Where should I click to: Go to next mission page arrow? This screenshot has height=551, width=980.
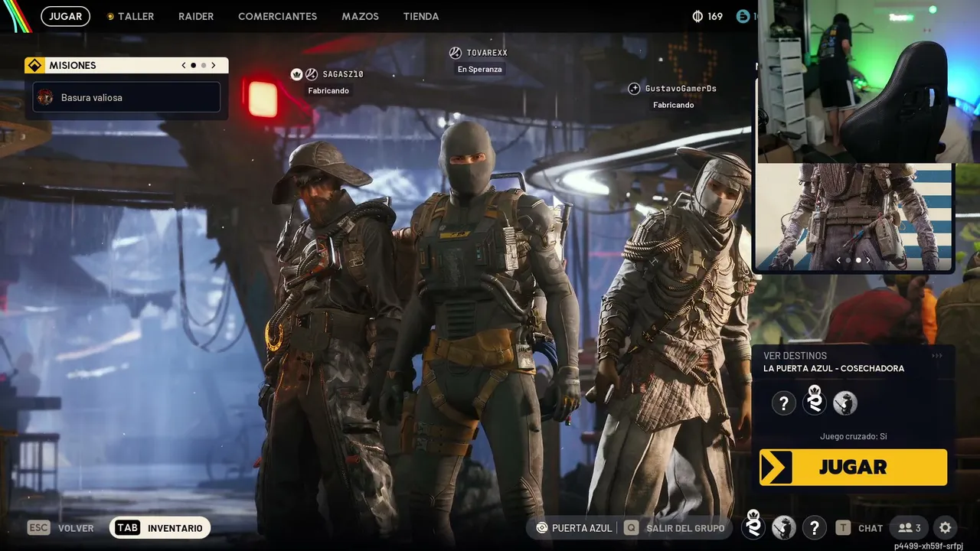[214, 66]
